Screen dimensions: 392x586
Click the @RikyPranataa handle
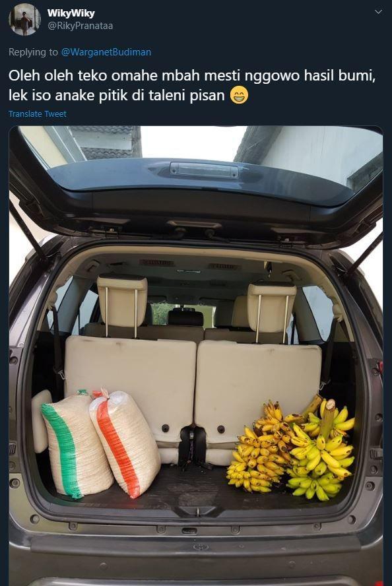80,26
